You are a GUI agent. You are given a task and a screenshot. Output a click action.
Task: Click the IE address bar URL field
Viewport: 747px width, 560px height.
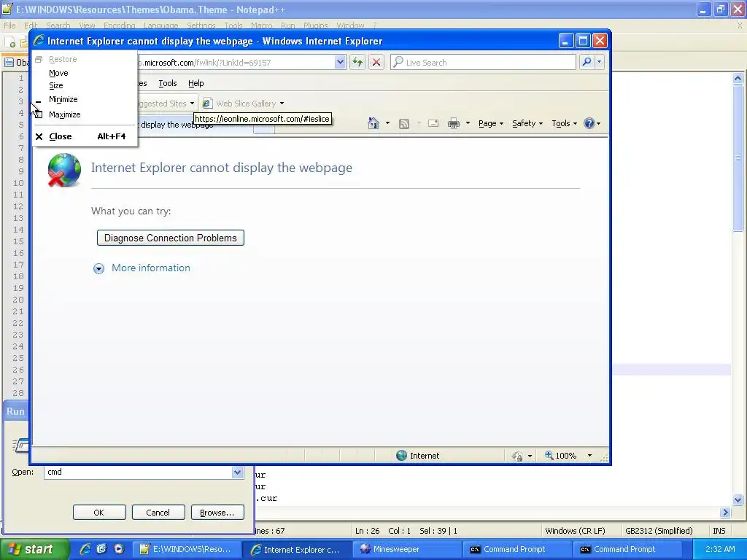point(236,63)
